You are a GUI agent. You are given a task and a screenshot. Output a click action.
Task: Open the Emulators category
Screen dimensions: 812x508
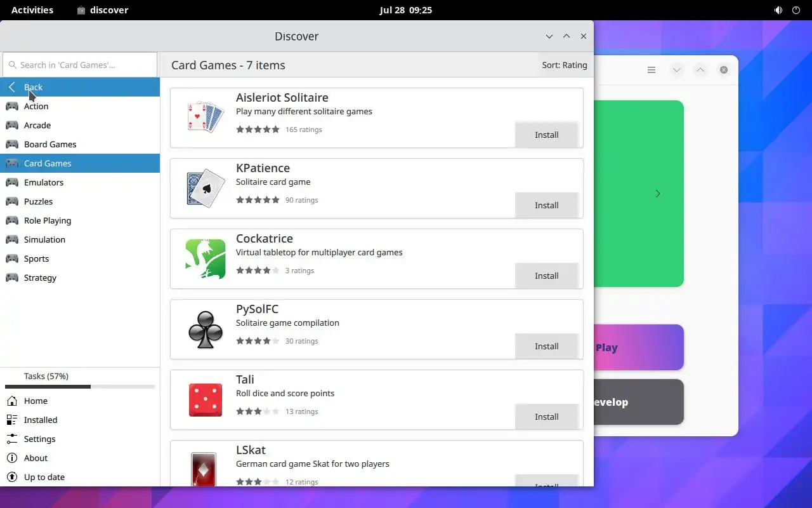tap(80, 182)
